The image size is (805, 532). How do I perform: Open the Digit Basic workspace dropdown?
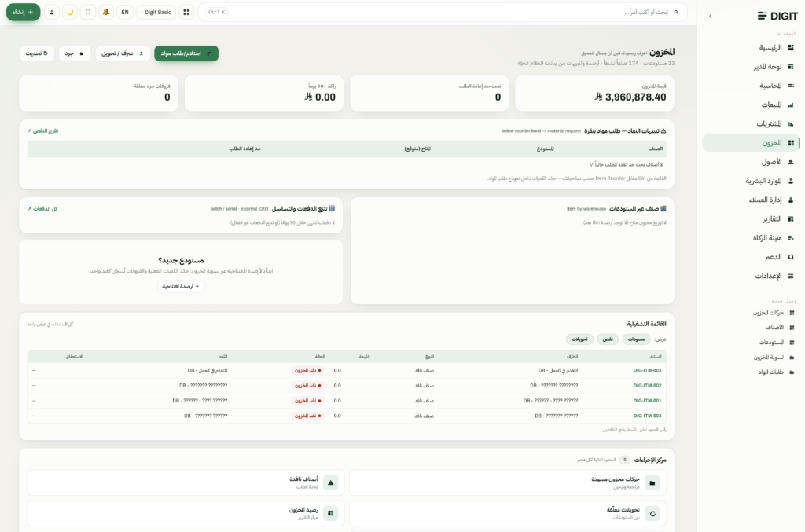(156, 12)
